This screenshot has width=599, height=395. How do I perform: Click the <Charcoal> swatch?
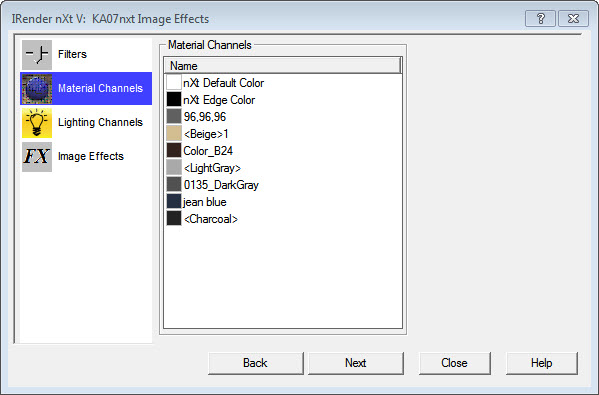click(x=174, y=219)
